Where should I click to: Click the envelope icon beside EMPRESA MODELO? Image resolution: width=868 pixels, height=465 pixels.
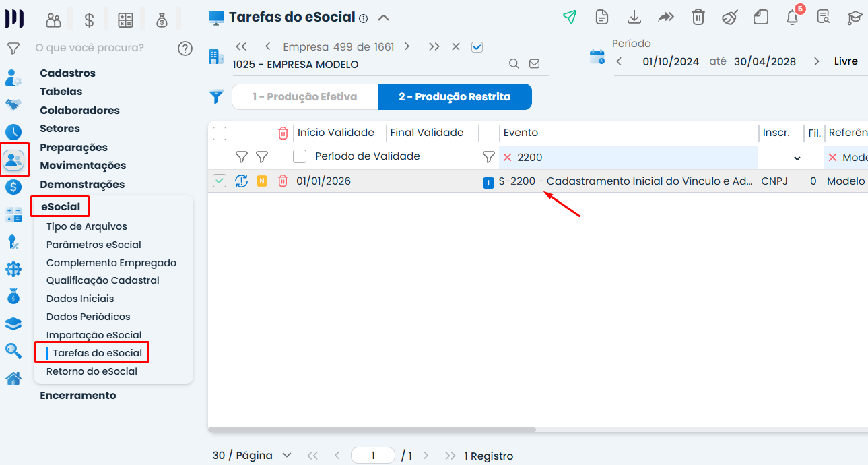(x=534, y=64)
